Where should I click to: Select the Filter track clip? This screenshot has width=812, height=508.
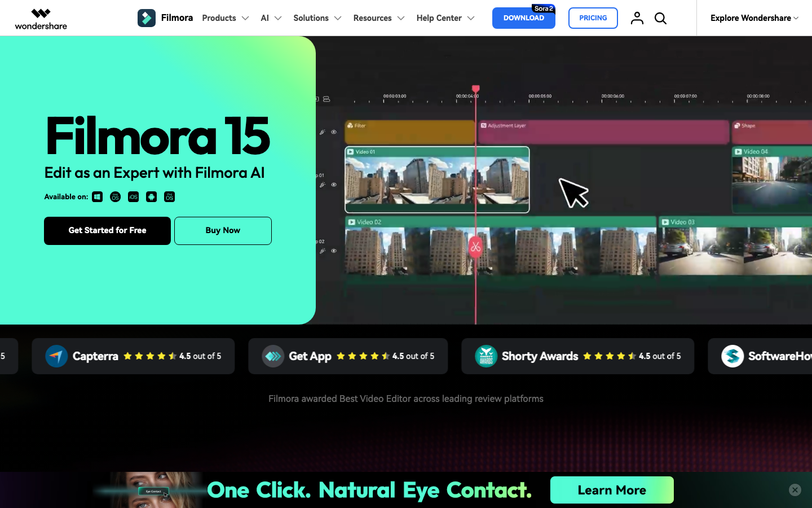coord(410,133)
